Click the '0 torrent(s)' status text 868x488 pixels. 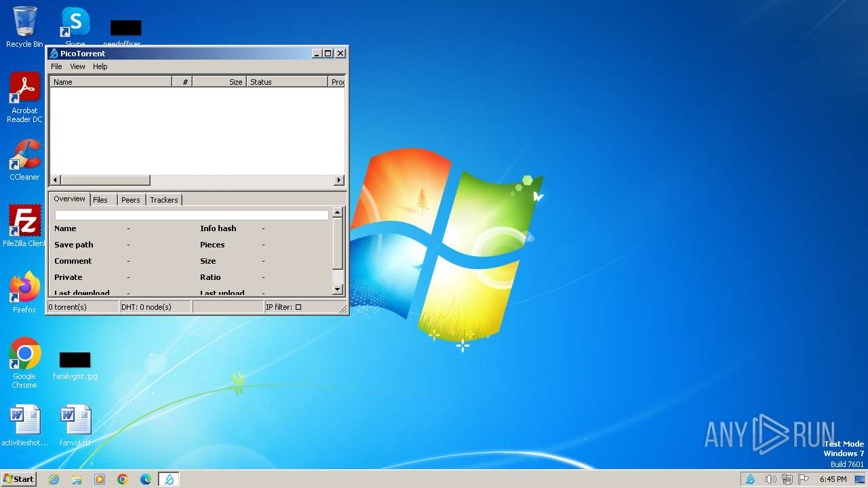click(x=68, y=307)
